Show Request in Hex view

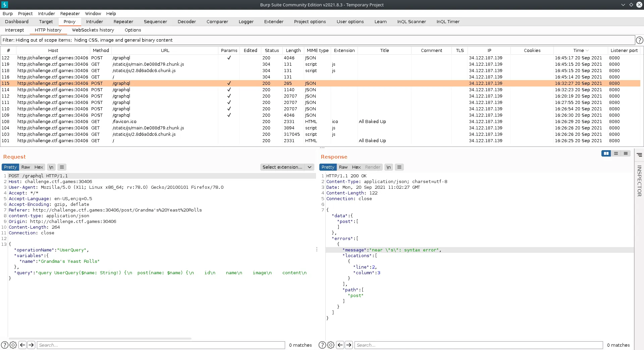tap(39, 167)
